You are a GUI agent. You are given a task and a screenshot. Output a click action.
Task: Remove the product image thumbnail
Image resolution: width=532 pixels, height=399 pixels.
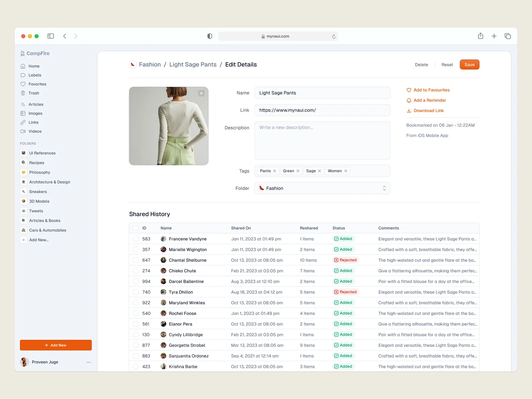pyautogui.click(x=201, y=93)
